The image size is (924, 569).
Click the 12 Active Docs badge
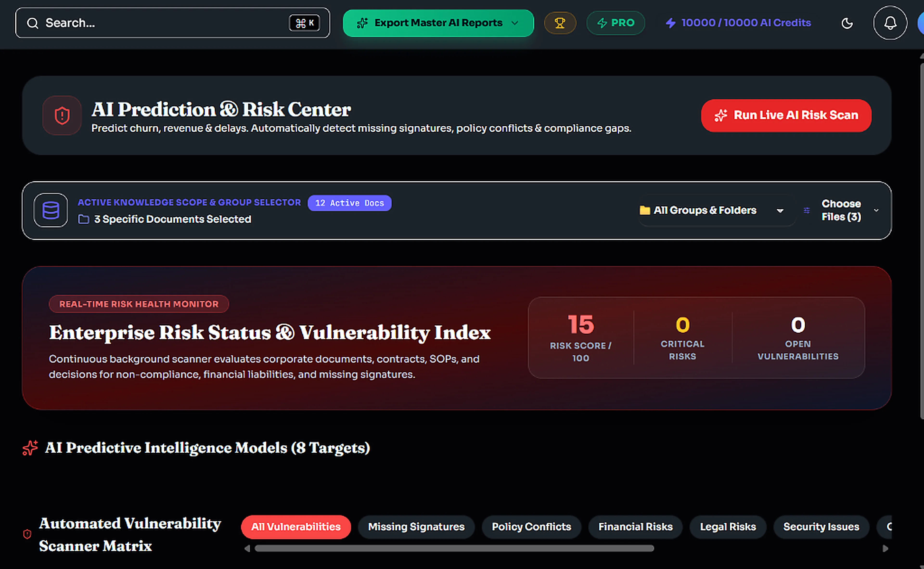(x=349, y=203)
